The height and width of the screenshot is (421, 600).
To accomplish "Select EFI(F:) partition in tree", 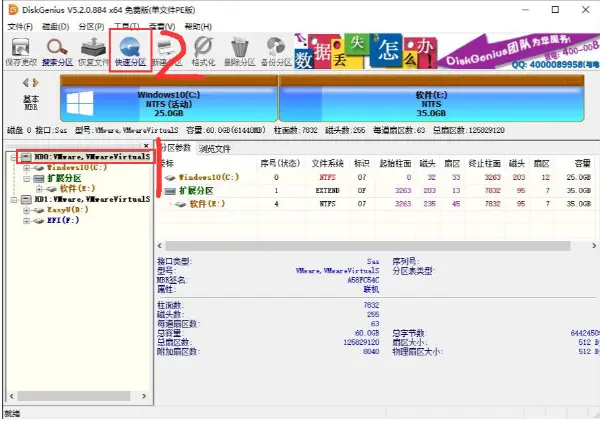I will pos(63,221).
